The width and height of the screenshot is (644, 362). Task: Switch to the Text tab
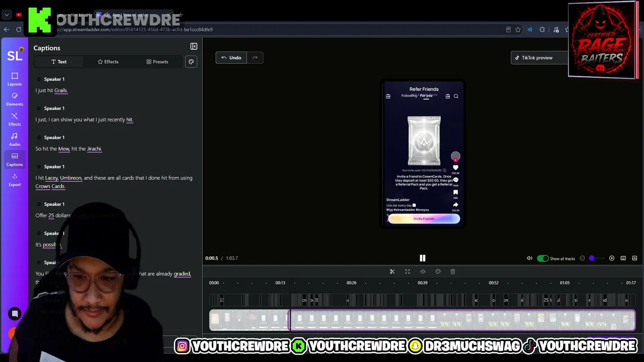coord(59,62)
